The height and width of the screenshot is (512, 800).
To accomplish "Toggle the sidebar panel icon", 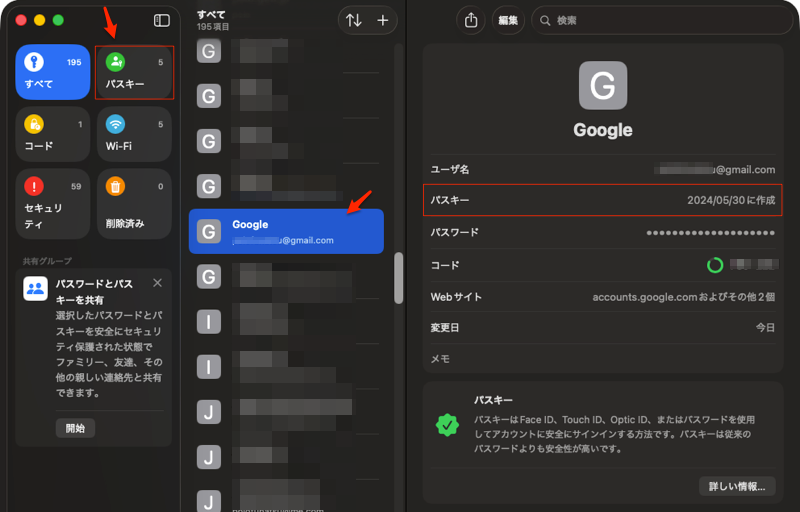I will click(x=162, y=20).
